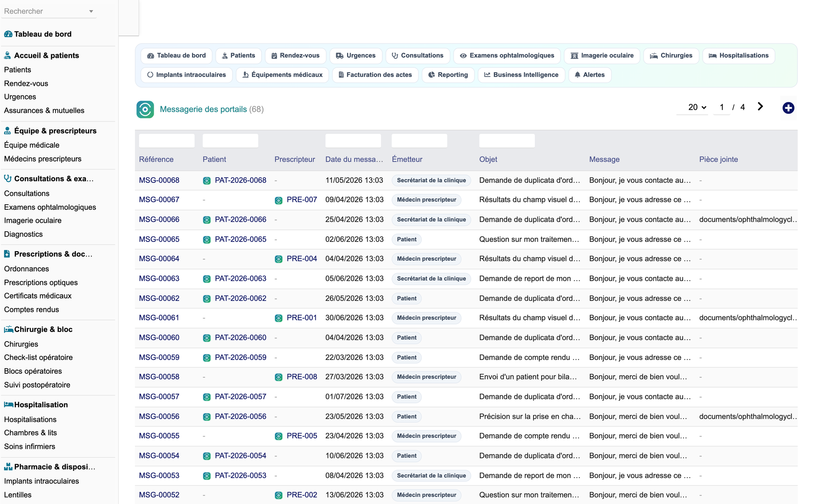Click the Messagerie des portails title
Viewport: 815px width, 504px height.
(203, 109)
